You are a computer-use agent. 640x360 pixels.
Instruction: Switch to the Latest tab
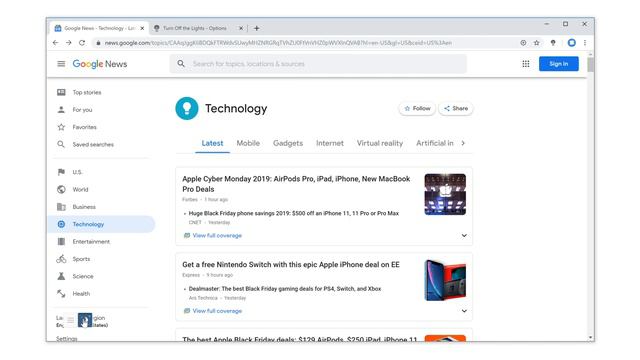coord(212,143)
